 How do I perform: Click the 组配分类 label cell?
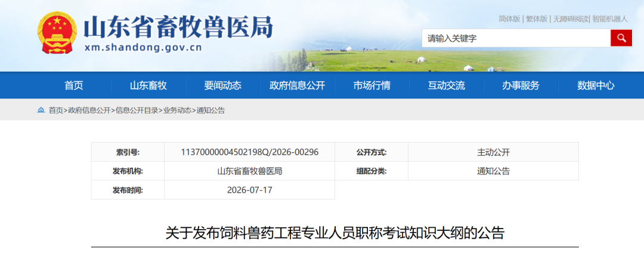tap(371, 171)
